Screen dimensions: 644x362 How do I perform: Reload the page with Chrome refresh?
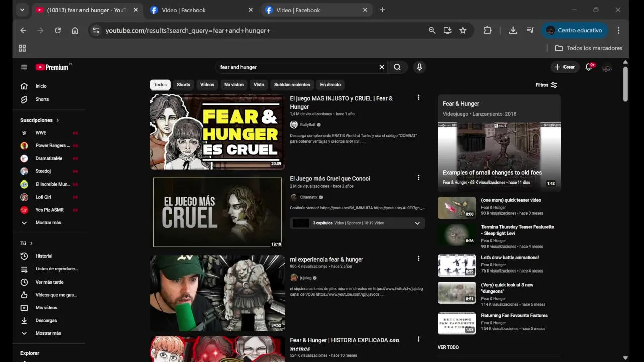58,30
